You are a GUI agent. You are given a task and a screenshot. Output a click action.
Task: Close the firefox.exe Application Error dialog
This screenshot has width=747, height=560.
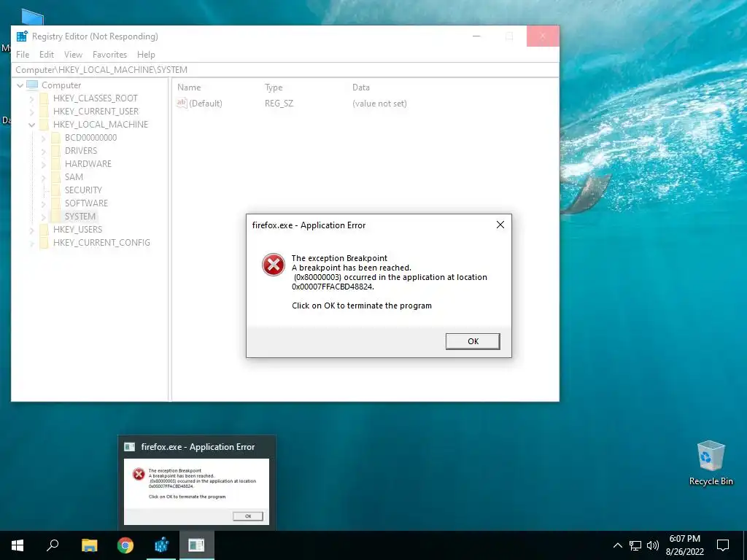(x=500, y=225)
